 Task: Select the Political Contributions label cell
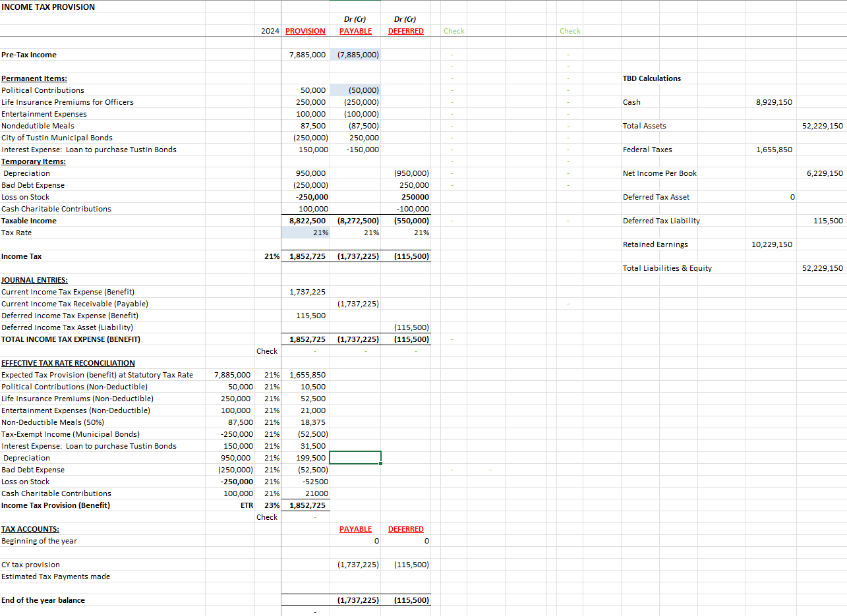click(x=43, y=90)
